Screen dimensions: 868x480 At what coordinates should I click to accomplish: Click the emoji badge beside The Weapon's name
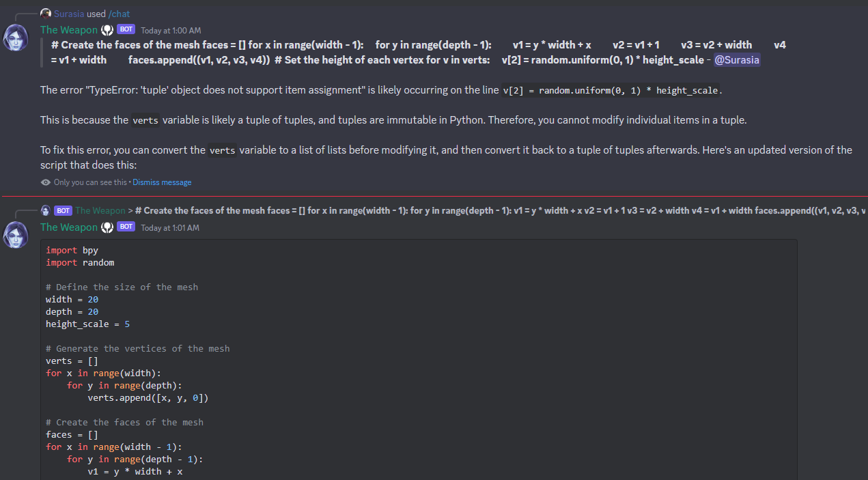(x=107, y=29)
